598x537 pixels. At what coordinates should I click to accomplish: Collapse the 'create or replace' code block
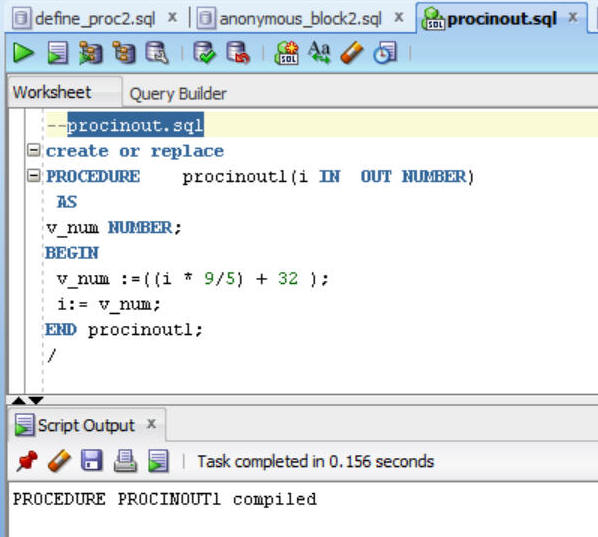34,150
